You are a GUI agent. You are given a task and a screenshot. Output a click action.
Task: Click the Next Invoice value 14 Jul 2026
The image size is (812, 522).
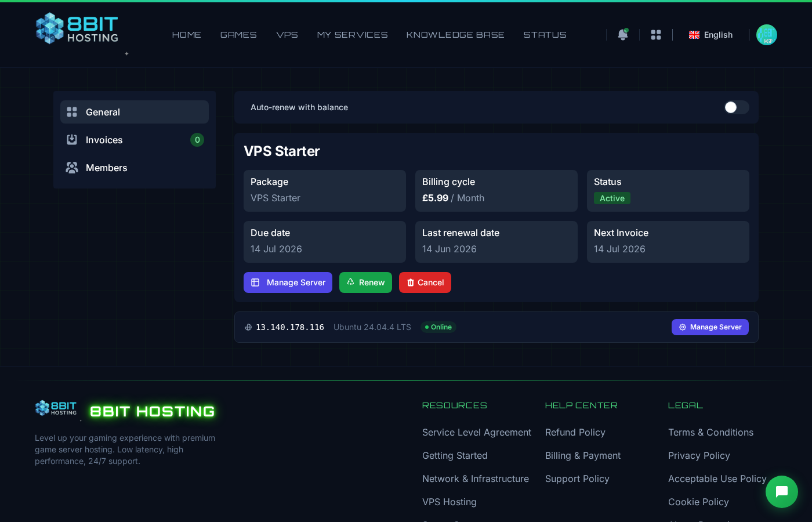[619, 249]
